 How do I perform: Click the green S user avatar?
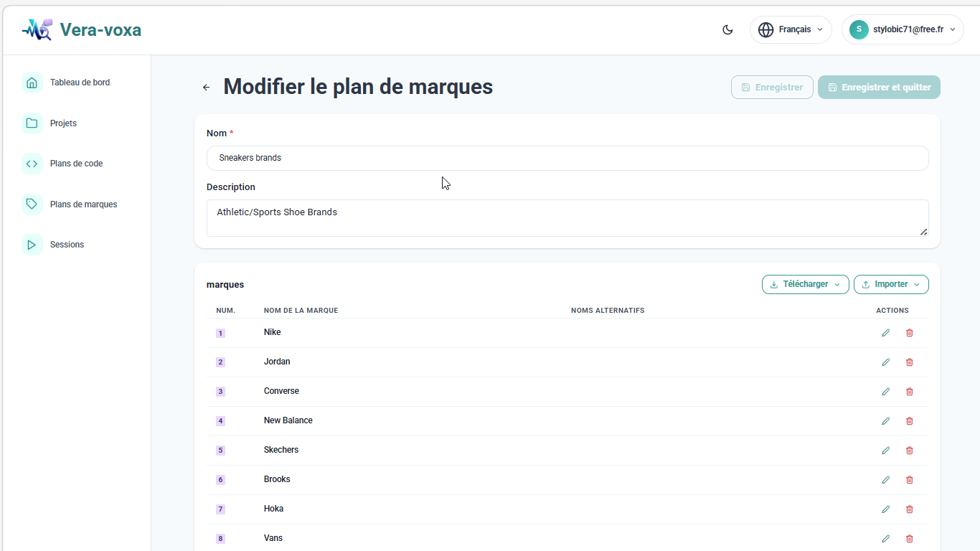click(x=859, y=29)
